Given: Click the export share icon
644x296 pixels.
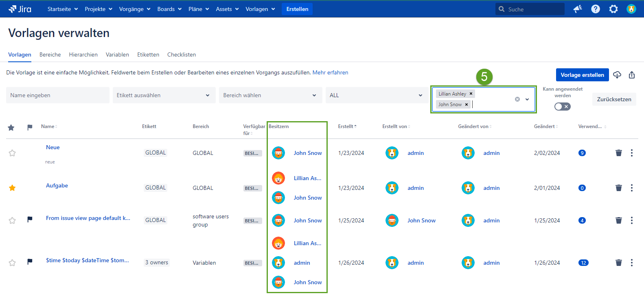Looking at the screenshot, I should pos(632,75).
